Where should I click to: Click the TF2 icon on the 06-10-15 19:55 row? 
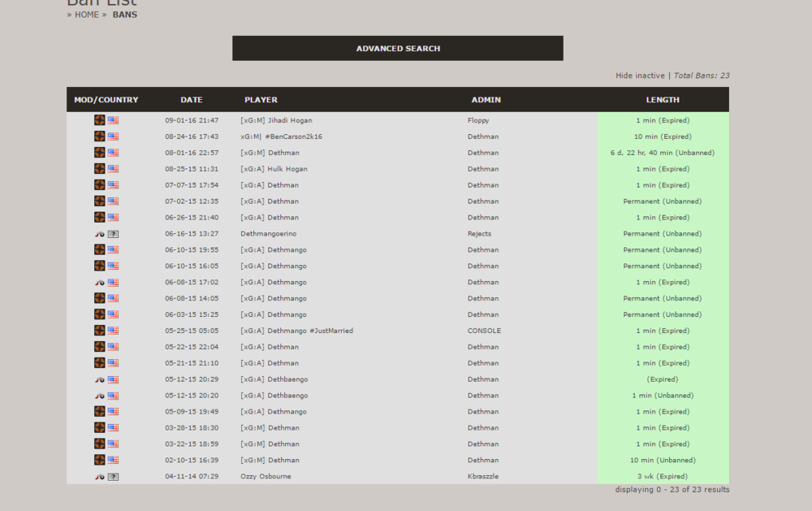coord(99,249)
